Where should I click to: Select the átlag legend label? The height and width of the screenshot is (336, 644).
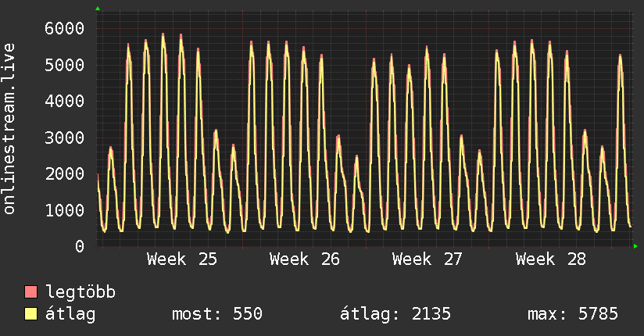tap(70, 314)
